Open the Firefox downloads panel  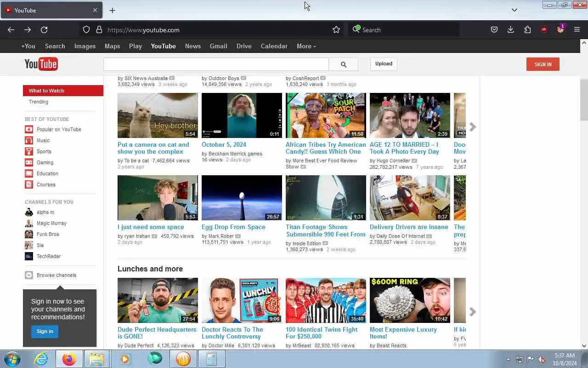511,30
